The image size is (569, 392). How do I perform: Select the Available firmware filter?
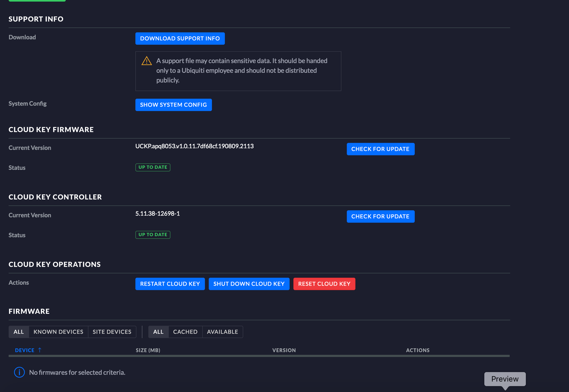tap(223, 331)
